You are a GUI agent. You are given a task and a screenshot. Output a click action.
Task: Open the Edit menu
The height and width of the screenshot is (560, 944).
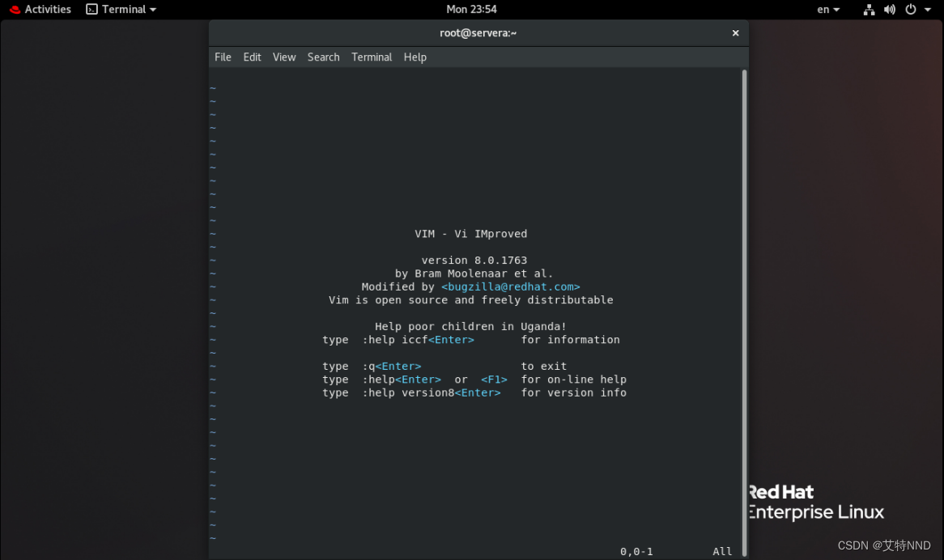pos(252,57)
